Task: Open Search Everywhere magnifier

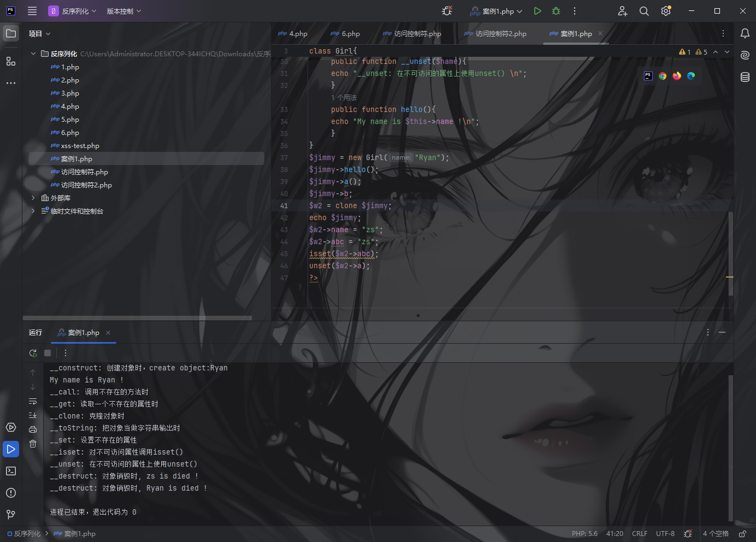Action: tap(644, 11)
